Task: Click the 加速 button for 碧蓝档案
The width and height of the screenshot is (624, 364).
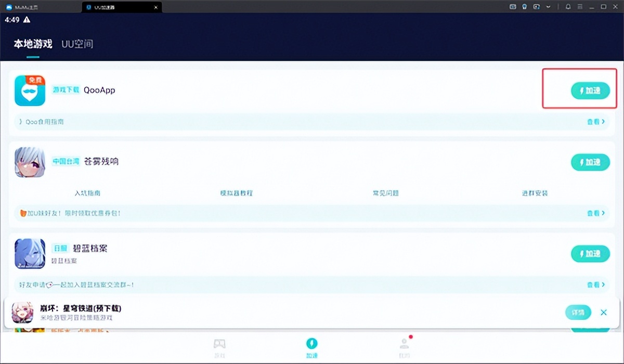Action: click(590, 254)
